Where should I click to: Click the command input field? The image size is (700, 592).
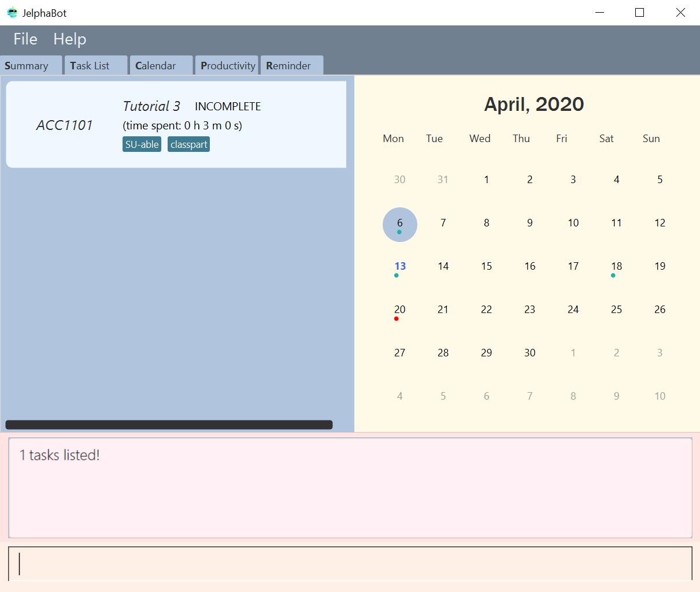[x=350, y=563]
